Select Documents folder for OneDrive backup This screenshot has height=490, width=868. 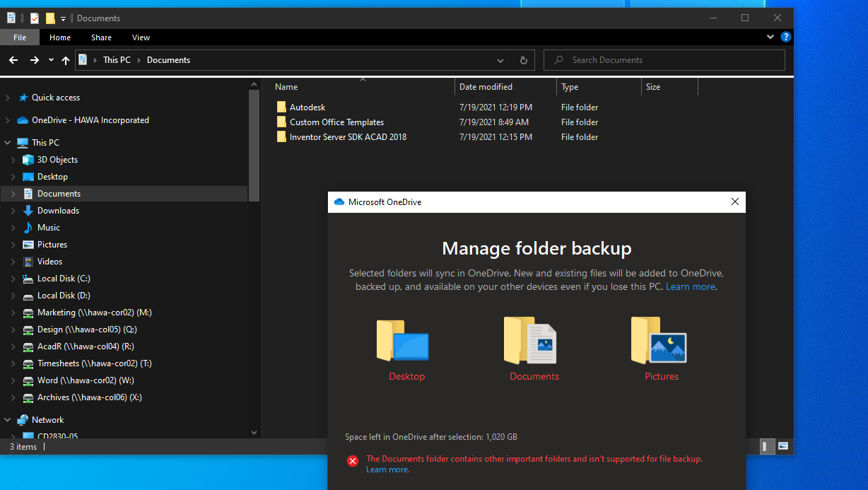click(x=534, y=349)
